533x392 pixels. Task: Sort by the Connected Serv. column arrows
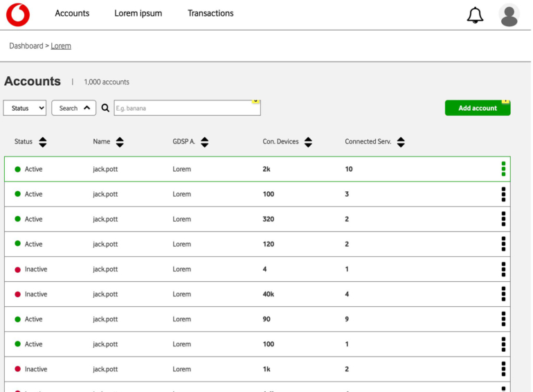401,142
